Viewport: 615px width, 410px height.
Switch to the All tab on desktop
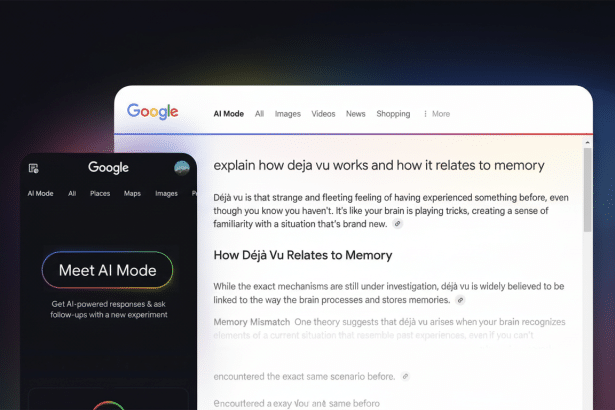259,114
